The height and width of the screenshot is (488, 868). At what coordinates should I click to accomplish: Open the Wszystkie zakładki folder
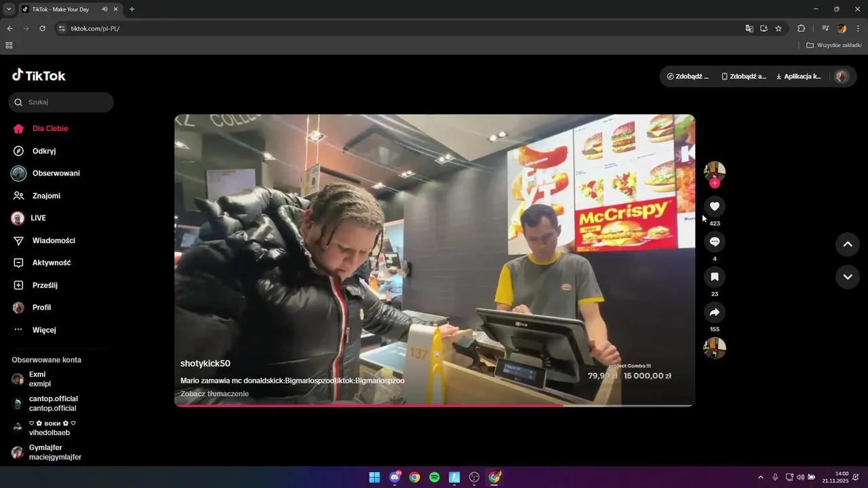click(x=833, y=45)
